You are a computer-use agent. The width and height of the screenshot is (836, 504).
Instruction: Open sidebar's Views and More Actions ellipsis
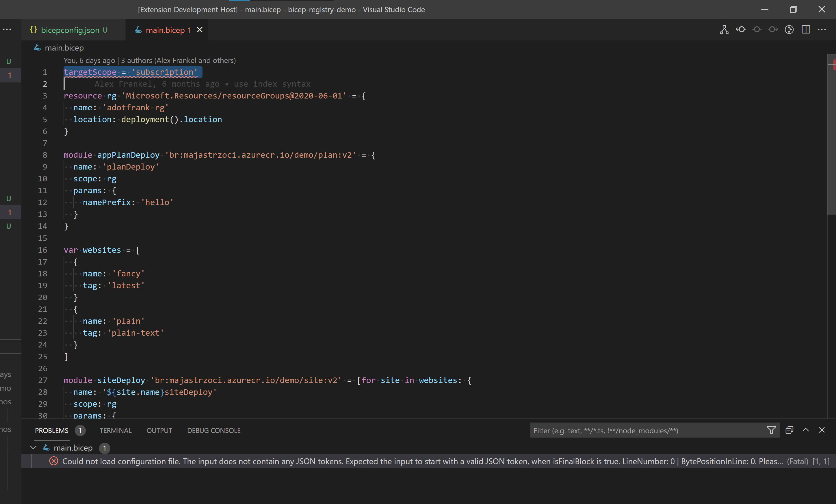tap(7, 29)
